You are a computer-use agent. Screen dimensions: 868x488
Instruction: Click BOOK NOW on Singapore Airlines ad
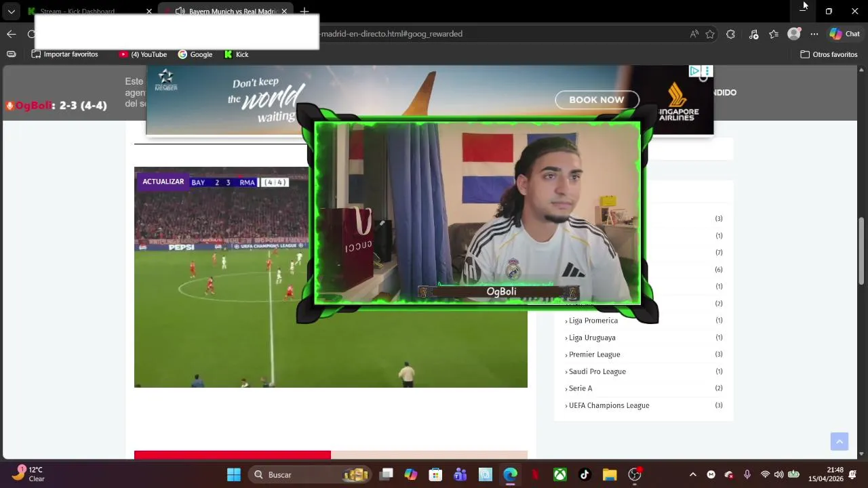click(x=597, y=100)
